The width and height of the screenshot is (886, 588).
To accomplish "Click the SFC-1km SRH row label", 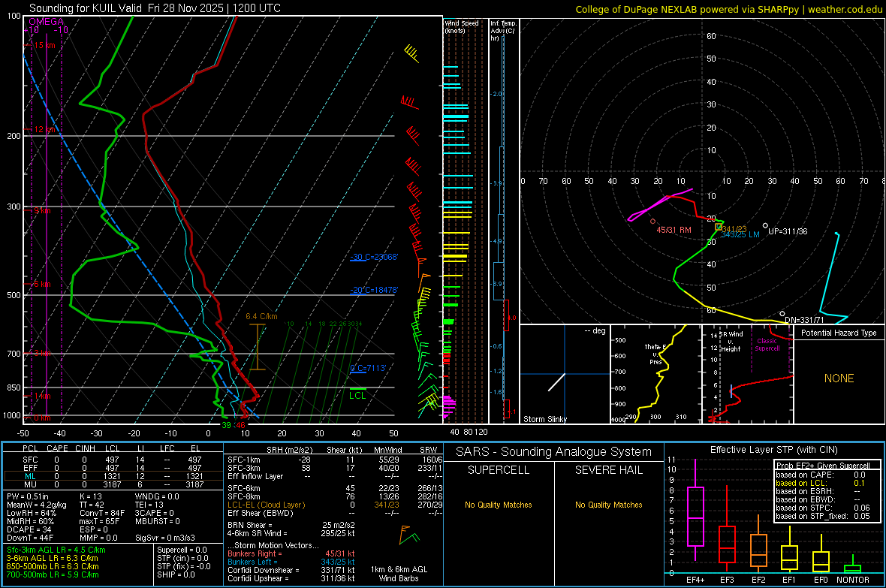I will pyautogui.click(x=243, y=460).
